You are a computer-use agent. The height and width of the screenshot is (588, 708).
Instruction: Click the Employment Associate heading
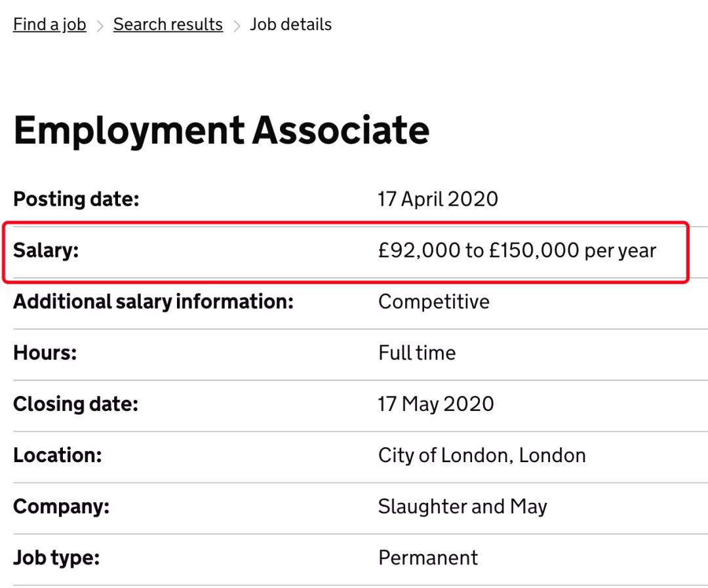(222, 130)
